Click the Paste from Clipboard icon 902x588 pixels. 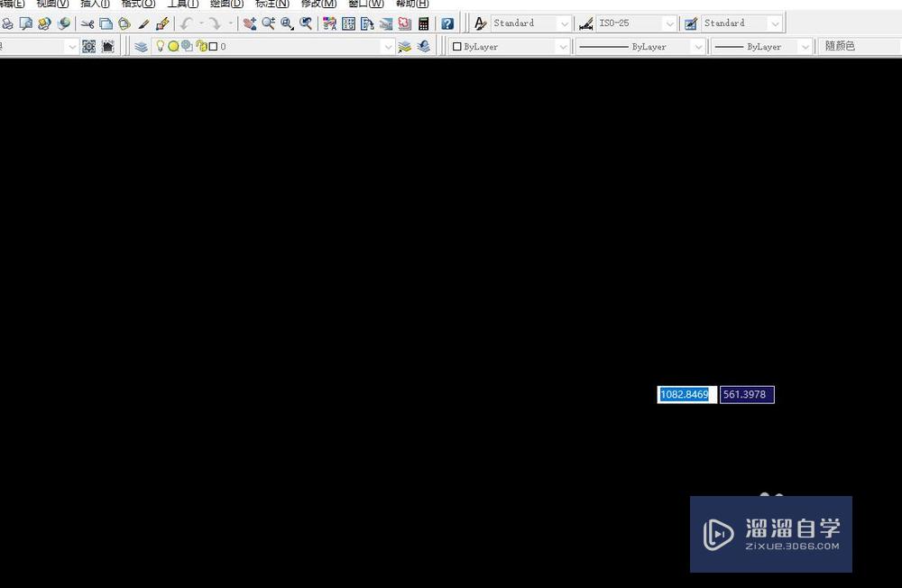coord(122,23)
